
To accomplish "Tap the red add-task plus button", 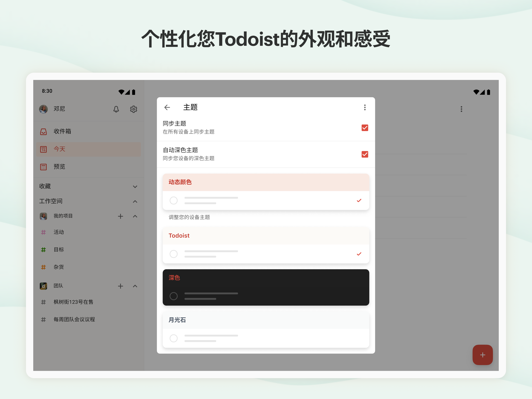I will coord(482,355).
